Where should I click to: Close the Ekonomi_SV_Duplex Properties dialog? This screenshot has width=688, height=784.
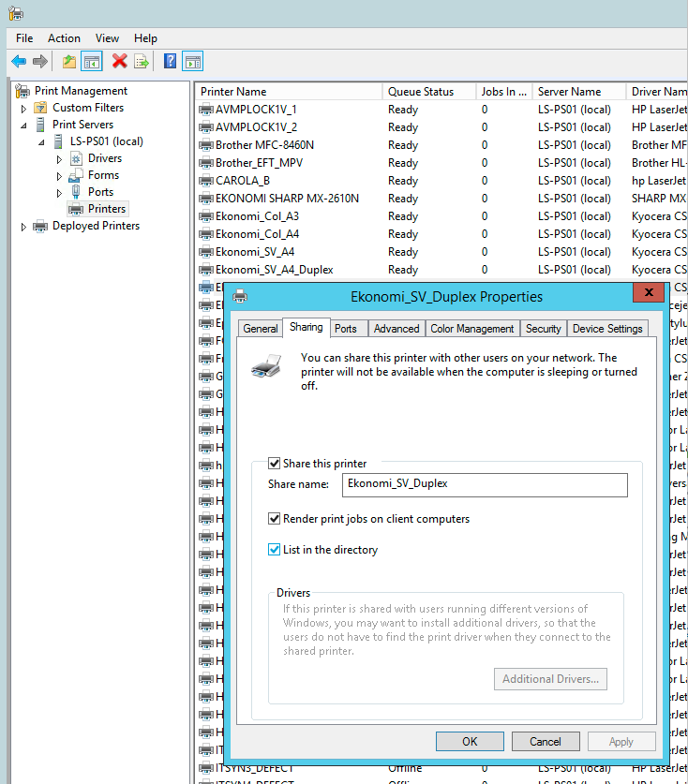pyautogui.click(x=649, y=292)
